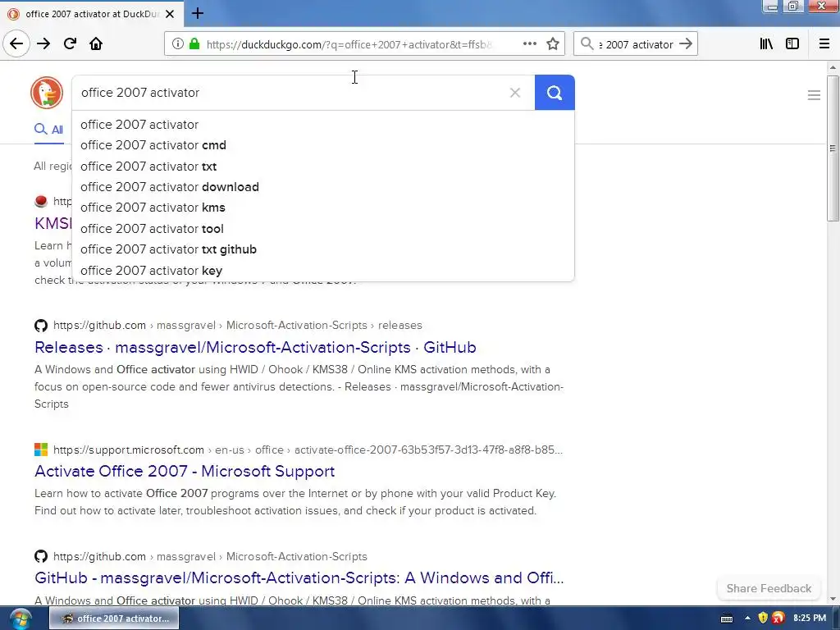Open Releases massgravel Microsoft-Activation-Scripts GitHub result
Screen dimensions: 840x630
pyautogui.click(x=255, y=347)
